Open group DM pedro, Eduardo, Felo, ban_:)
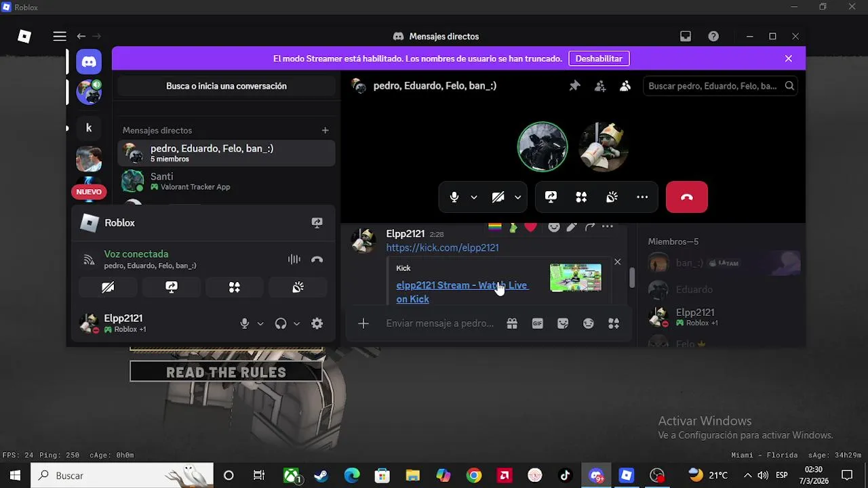The width and height of the screenshot is (868, 488). click(226, 153)
